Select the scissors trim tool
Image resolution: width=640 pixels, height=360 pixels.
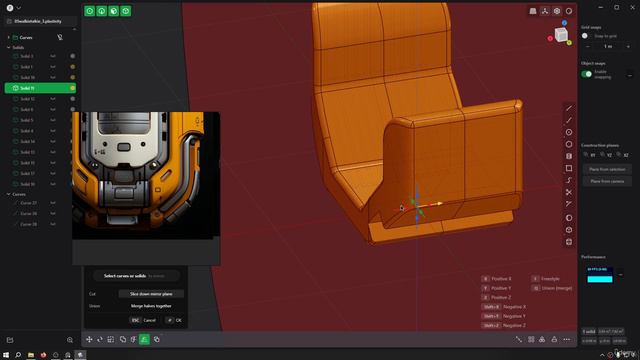pyautogui.click(x=569, y=192)
